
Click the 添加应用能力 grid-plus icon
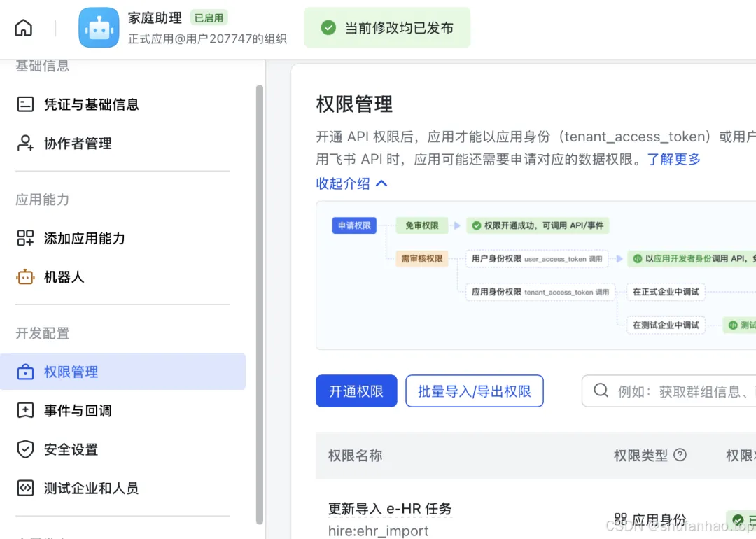(x=26, y=238)
